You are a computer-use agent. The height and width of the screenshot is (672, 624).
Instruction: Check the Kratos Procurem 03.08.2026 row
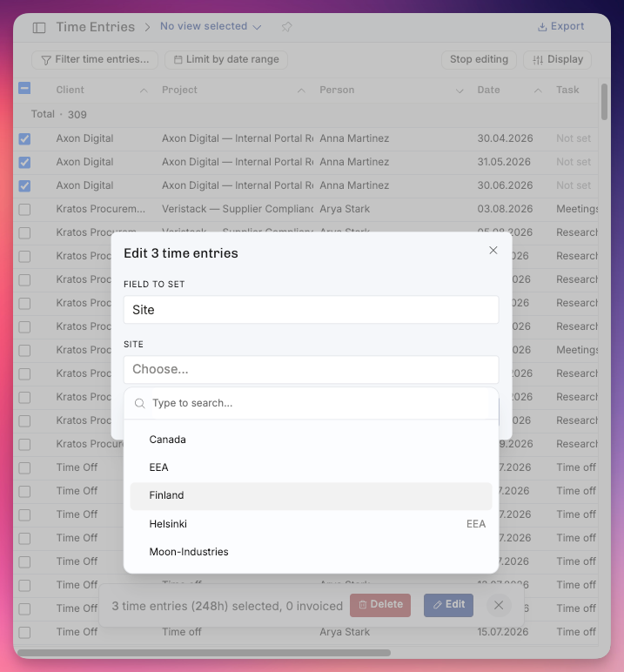coord(24,209)
